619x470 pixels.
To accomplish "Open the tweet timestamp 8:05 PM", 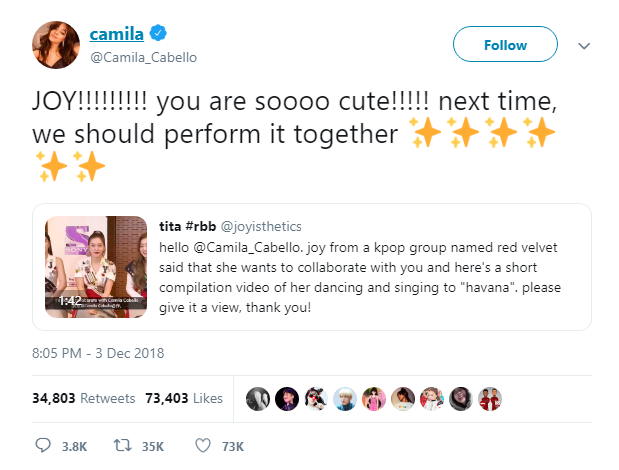I will (98, 352).
